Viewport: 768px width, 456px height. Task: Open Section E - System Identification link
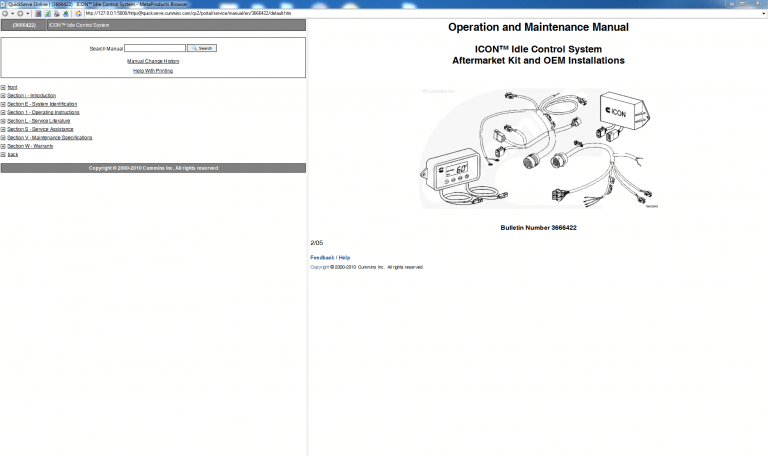click(x=42, y=104)
